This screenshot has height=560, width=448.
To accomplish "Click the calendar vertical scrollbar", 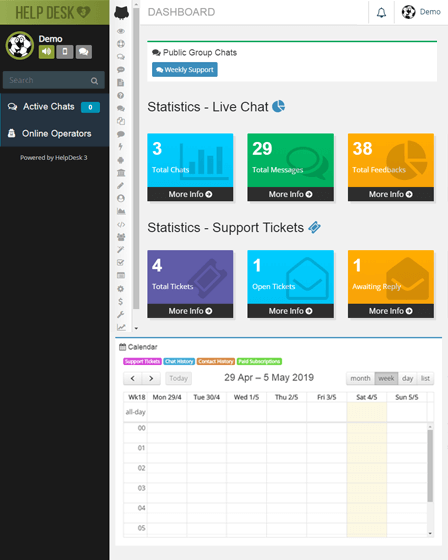I will point(430,466).
